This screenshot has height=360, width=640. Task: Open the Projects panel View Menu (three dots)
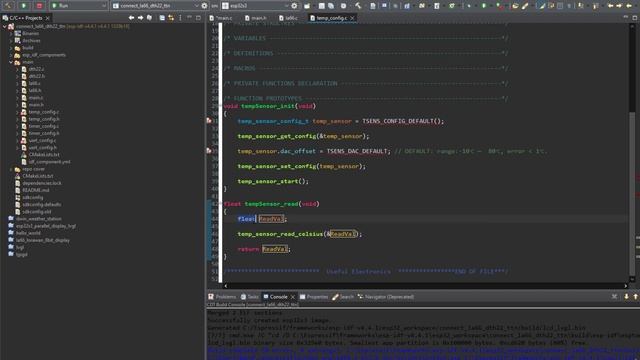pos(180,18)
